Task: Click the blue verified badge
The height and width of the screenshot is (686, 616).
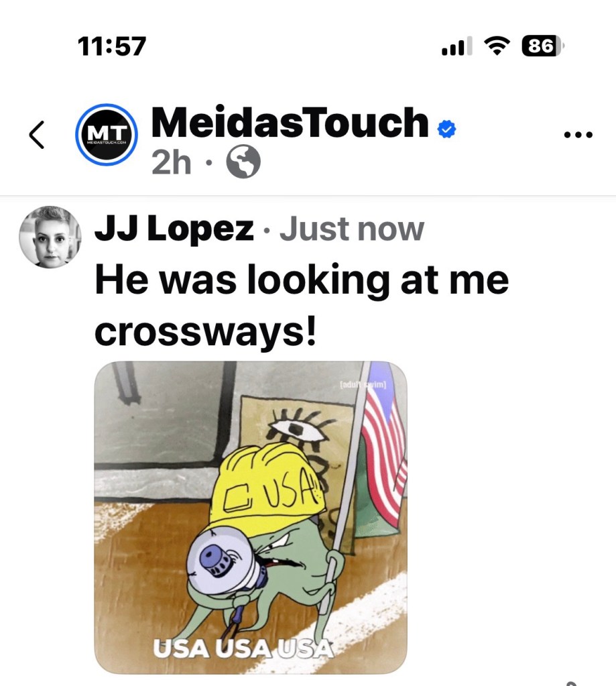Action: tap(447, 129)
